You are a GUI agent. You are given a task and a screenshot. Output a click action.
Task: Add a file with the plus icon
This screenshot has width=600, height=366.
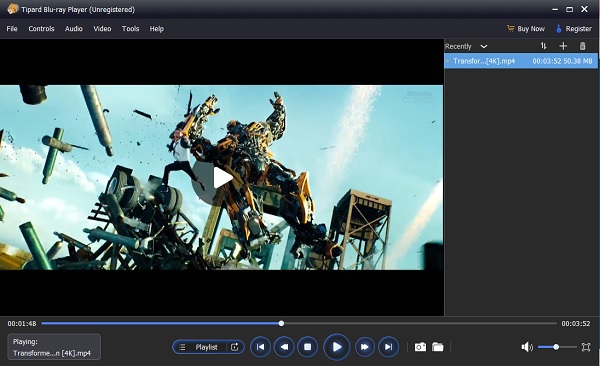pos(563,46)
